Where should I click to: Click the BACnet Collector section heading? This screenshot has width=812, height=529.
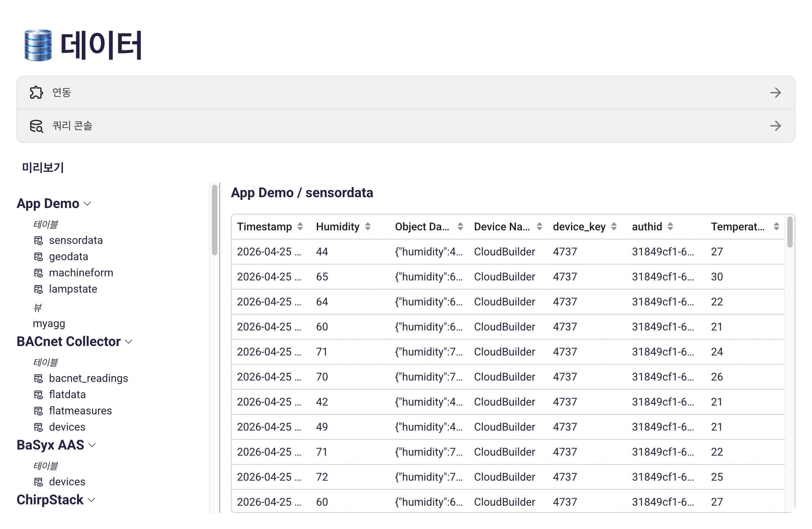pyautogui.click(x=69, y=342)
